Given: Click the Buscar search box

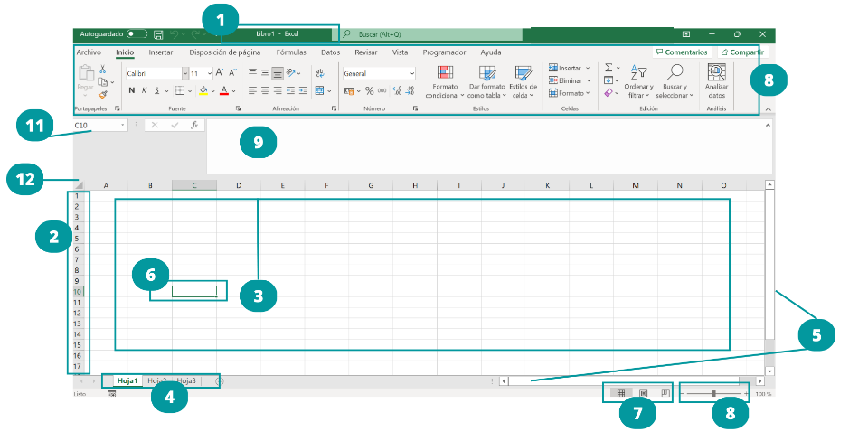Looking at the screenshot, I should [430, 34].
